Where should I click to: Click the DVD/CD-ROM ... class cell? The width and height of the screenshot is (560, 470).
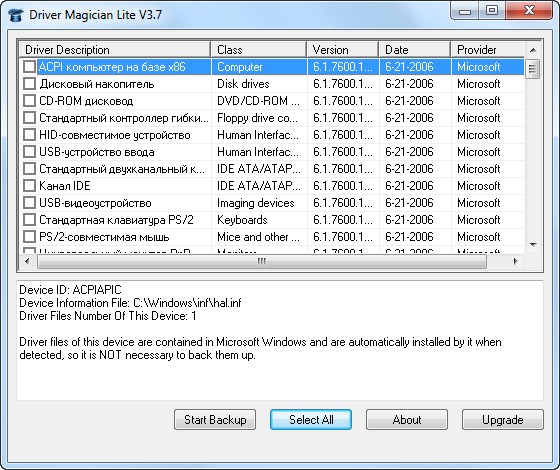tap(258, 101)
